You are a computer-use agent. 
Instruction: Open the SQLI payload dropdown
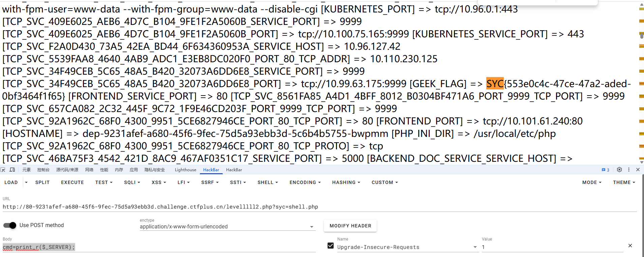tap(131, 182)
